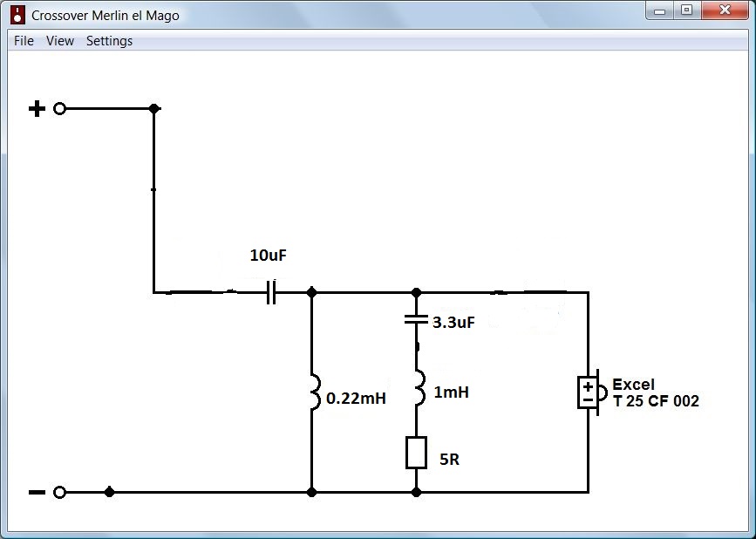Click the plus sign at input
The width and height of the screenshot is (756, 539).
click(x=37, y=109)
